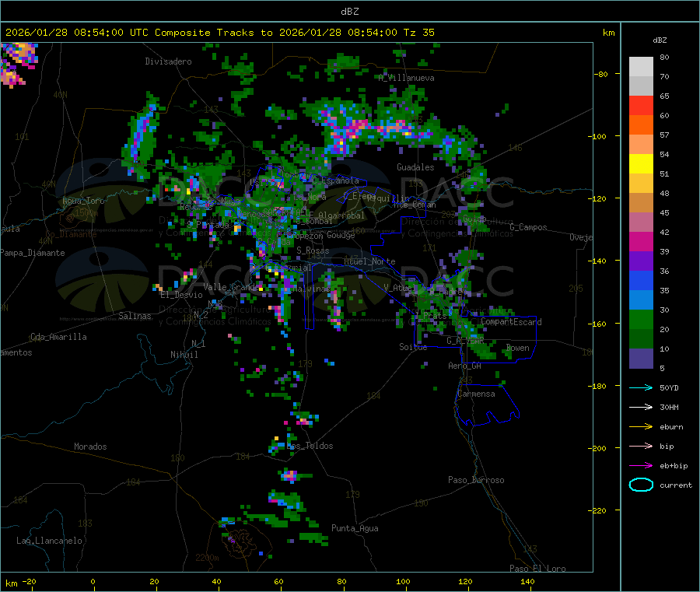The width and height of the screenshot is (700, 592).
Task: Click the pink bip arrow in legend
Action: pos(641,446)
